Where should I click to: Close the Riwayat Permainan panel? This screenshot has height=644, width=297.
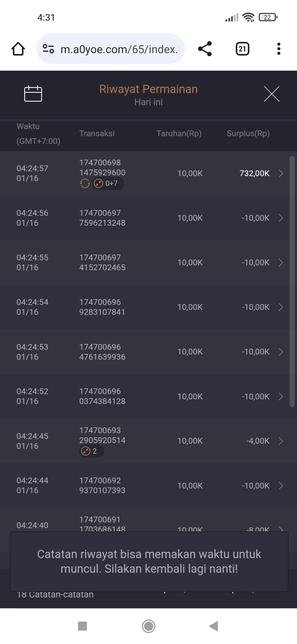click(271, 94)
